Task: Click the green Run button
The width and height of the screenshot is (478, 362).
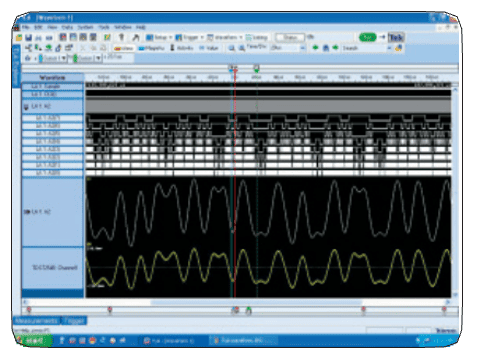Action: (367, 37)
